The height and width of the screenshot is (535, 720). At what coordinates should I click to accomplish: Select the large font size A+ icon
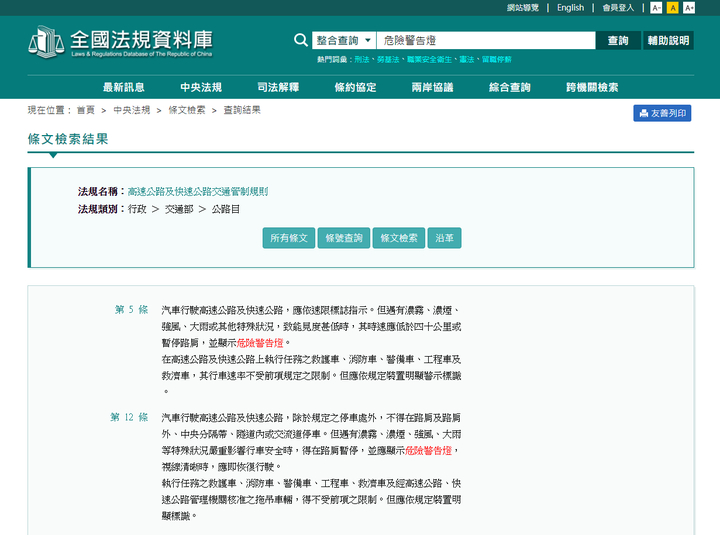point(689,8)
